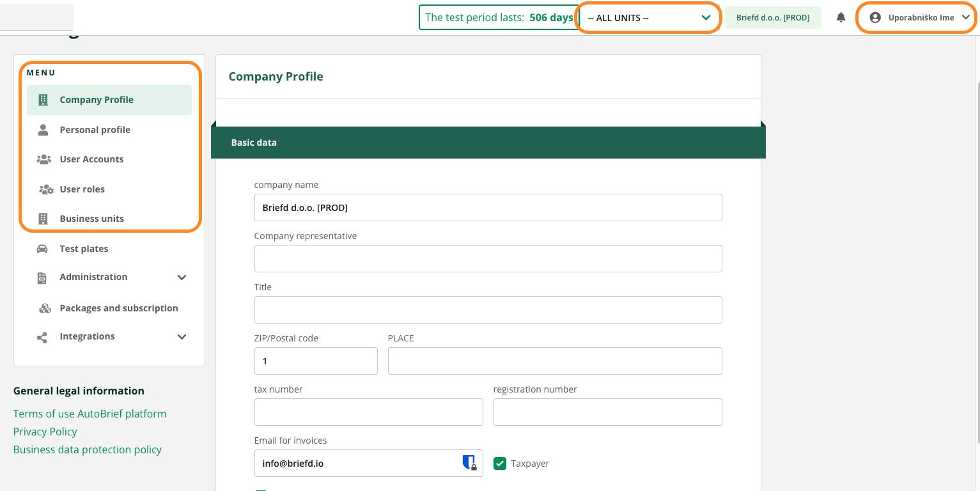Click the User roles gear-people icon

(45, 189)
